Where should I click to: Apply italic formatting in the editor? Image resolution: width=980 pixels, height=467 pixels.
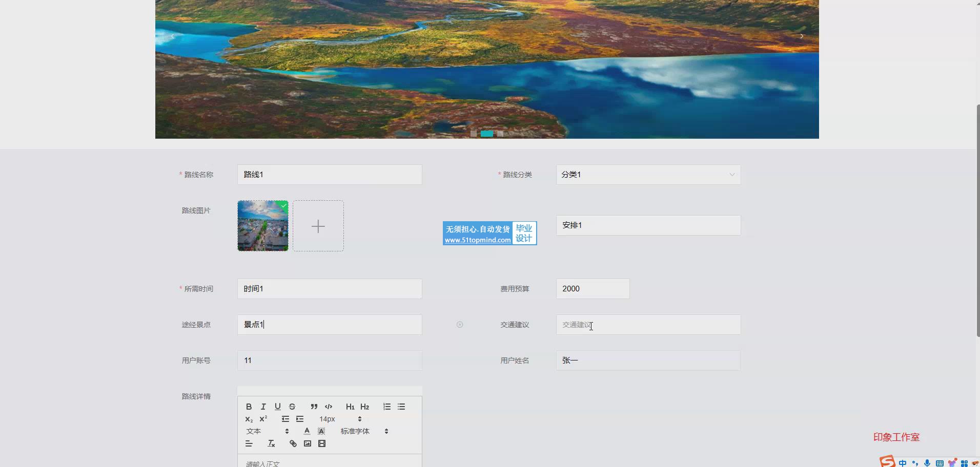263,407
